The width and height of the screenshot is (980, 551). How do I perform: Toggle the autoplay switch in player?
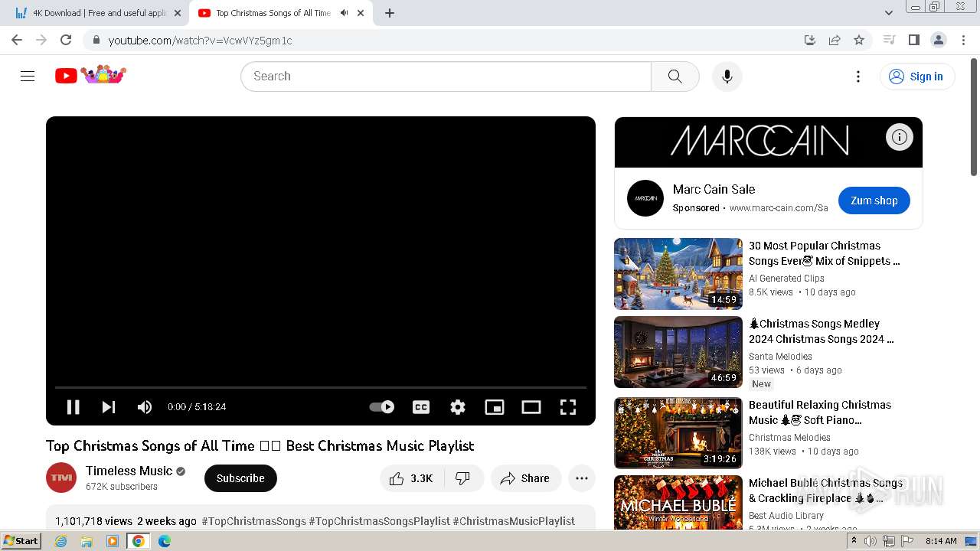coord(382,407)
